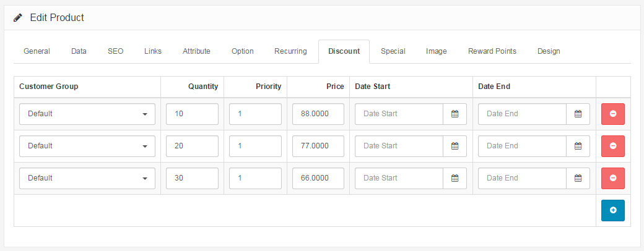Edit the Price field showing 88.0000
The width and height of the screenshot is (644, 251).
[318, 114]
